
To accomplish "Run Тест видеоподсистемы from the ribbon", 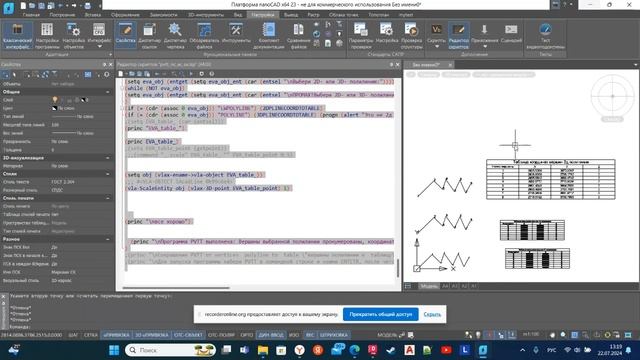I will pos(545,36).
